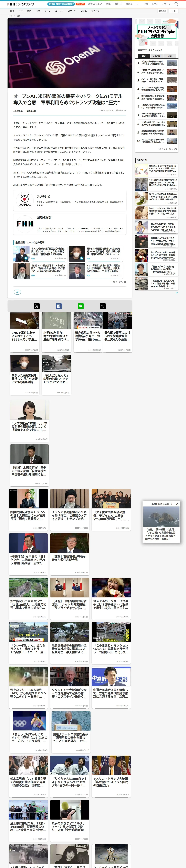186x868 pixels.
Task: Click the OpenAI article hero image
Action: (70, 53)
